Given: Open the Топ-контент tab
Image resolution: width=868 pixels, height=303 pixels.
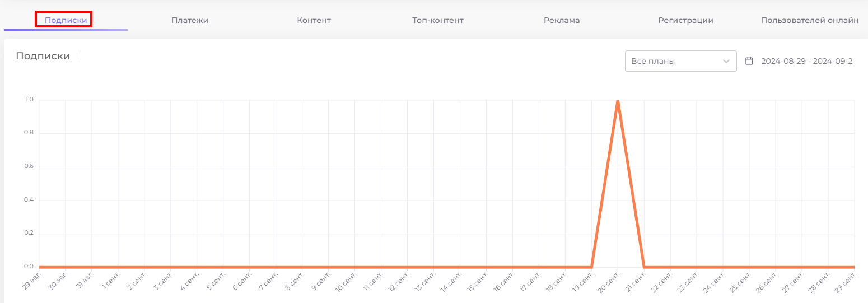Looking at the screenshot, I should point(438,20).
